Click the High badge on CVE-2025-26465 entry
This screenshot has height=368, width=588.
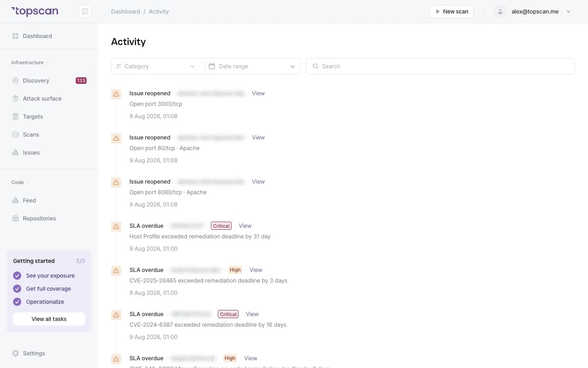pos(235,270)
